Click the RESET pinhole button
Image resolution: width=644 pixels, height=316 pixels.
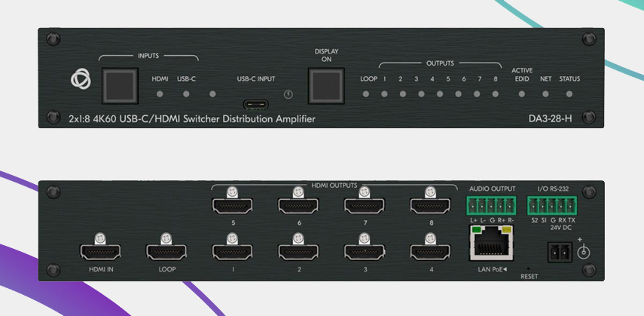[x=528, y=268]
